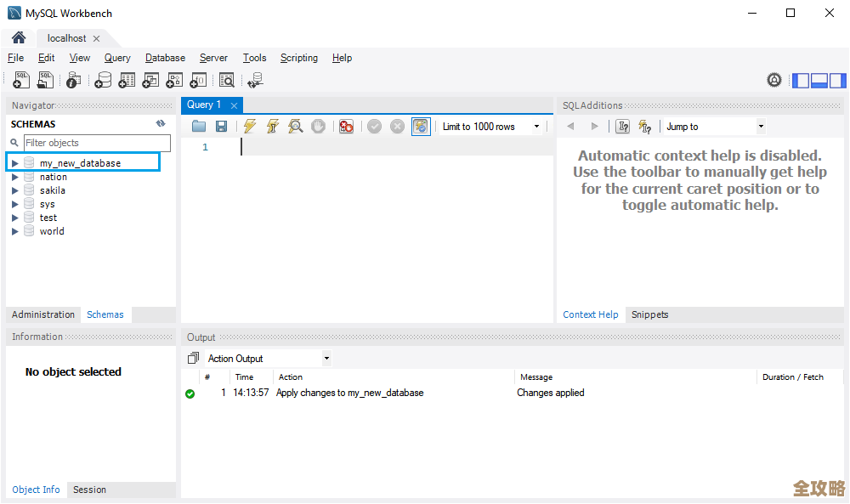Switch to the Snippets tab
Viewport: 850px width, 504px height.
pos(649,314)
